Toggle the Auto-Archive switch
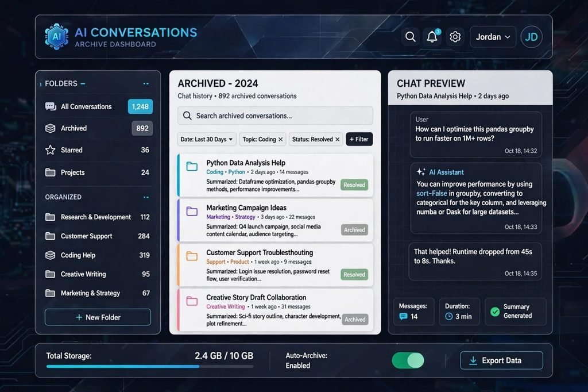588x392 pixels. click(408, 360)
